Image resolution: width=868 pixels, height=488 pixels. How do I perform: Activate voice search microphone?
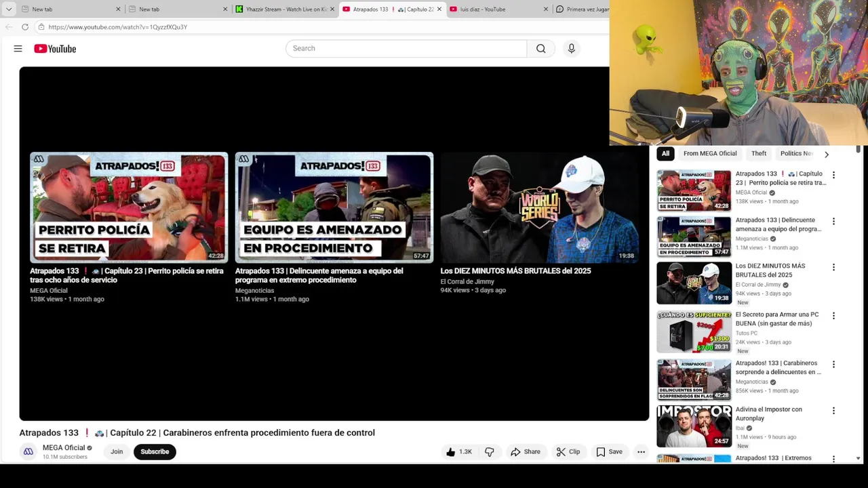(x=572, y=48)
